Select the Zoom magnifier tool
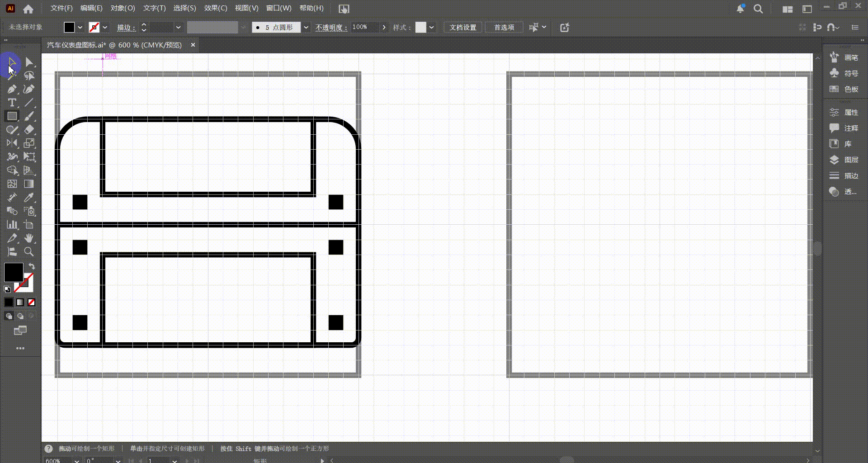 pyautogui.click(x=29, y=252)
